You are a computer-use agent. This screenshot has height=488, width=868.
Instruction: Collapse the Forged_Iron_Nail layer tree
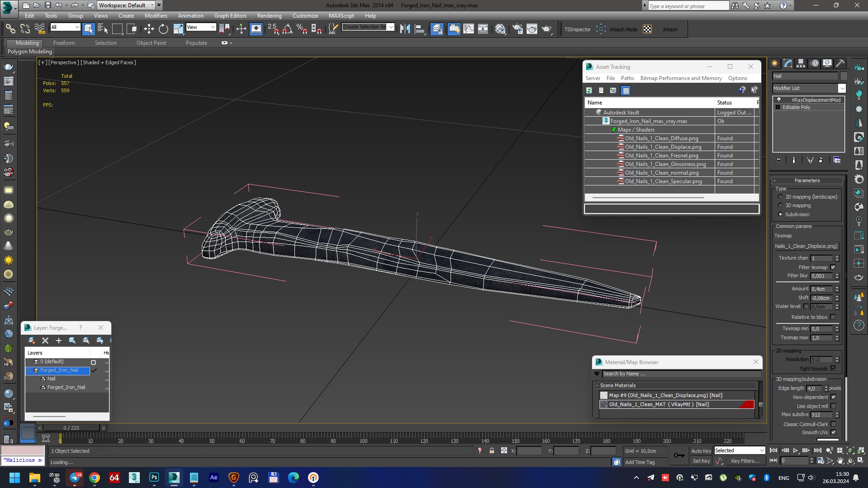tap(29, 370)
